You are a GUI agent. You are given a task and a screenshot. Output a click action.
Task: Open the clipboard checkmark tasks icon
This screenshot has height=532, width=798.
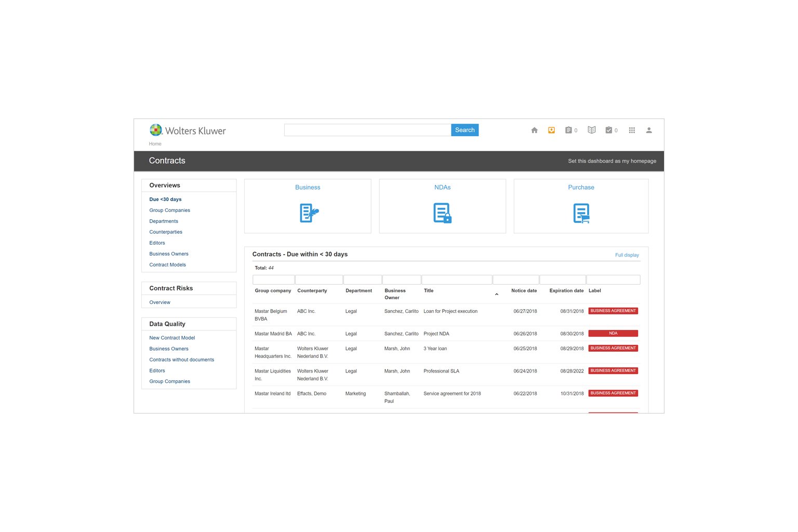coord(608,130)
